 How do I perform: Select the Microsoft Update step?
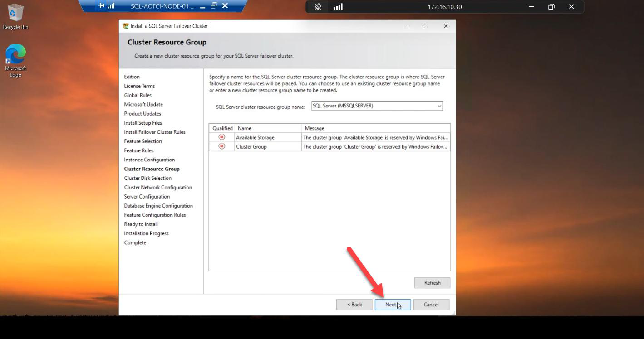click(x=143, y=105)
